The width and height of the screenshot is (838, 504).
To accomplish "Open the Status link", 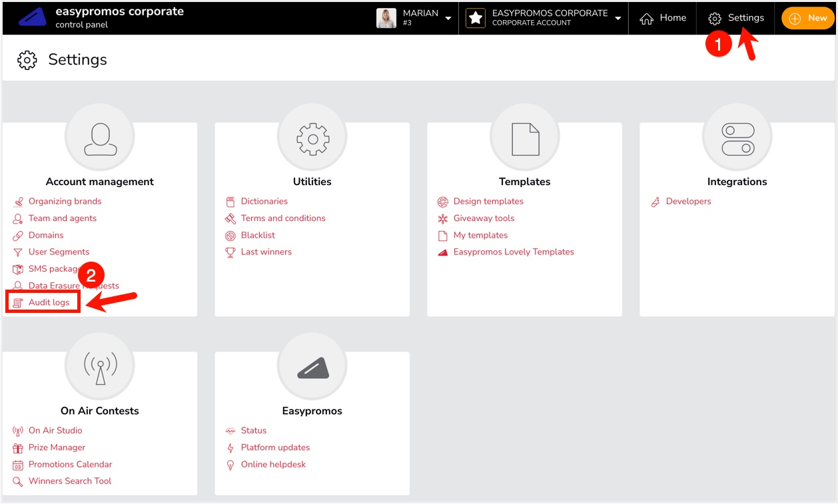I will (x=254, y=430).
